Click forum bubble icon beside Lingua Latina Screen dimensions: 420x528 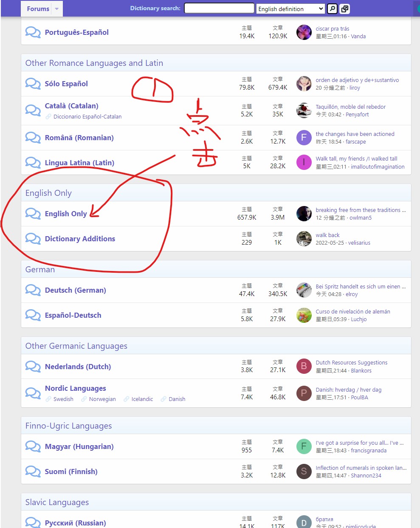tap(33, 163)
